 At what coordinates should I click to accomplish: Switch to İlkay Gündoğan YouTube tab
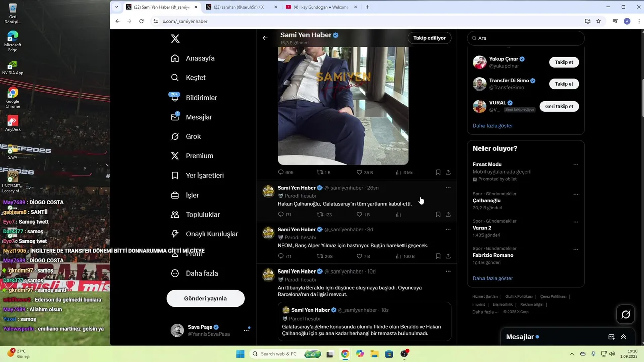[x=320, y=7]
